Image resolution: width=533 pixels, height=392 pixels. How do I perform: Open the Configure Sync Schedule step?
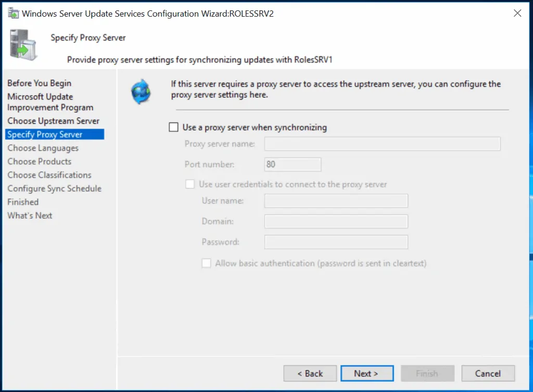pos(54,188)
